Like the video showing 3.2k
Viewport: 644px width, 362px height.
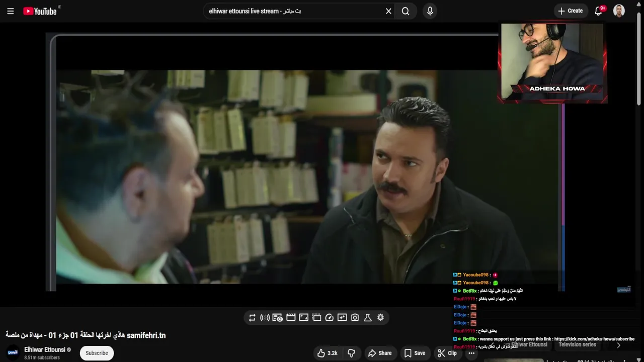coord(327,353)
